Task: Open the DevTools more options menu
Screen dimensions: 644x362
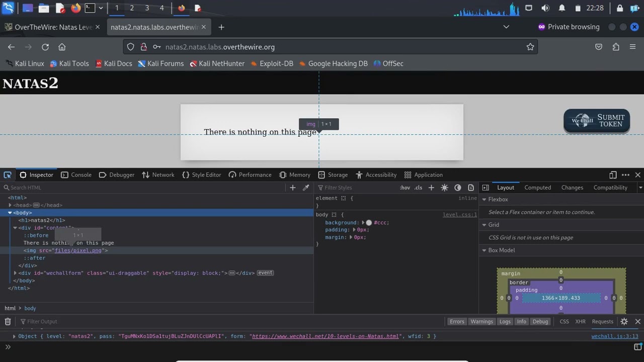Action: click(625, 175)
